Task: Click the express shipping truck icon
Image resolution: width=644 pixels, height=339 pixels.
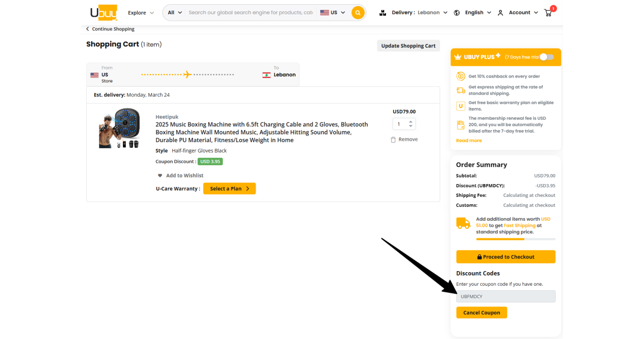Action: (x=460, y=90)
